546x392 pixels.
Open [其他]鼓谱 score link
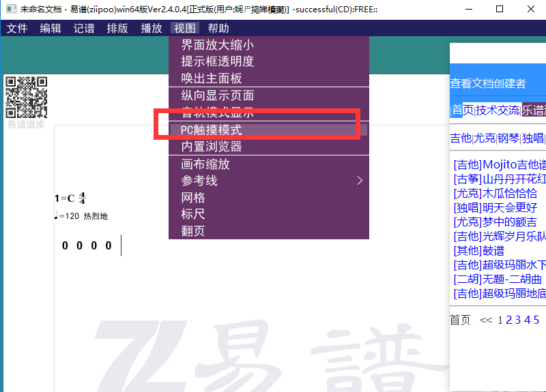(479, 251)
